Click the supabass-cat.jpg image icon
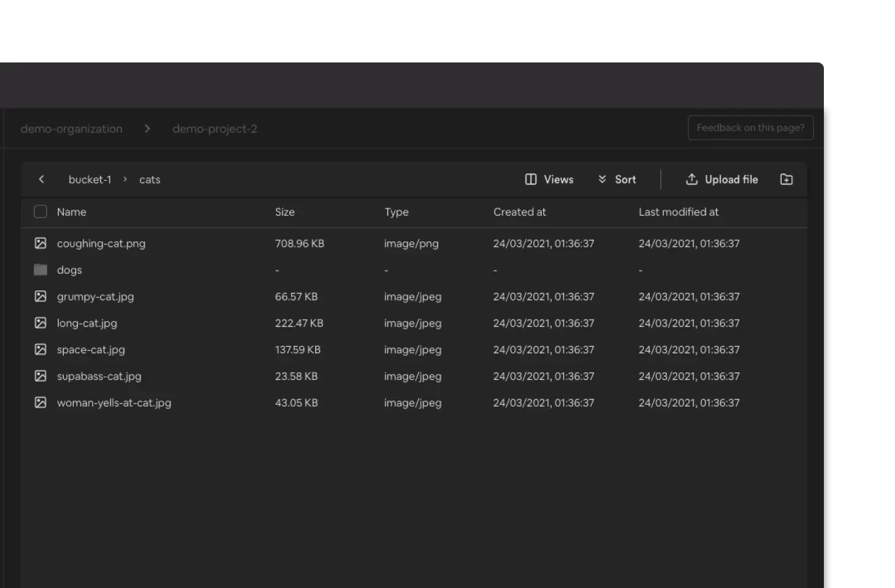 40,376
